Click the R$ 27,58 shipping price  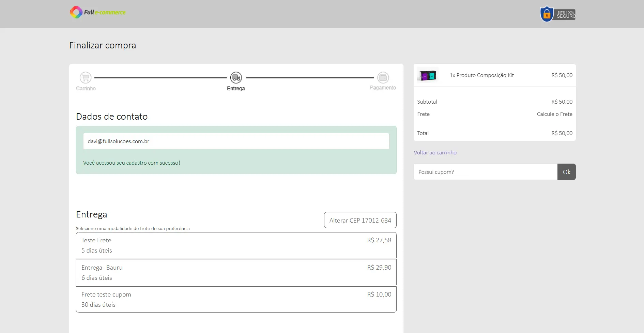(379, 240)
